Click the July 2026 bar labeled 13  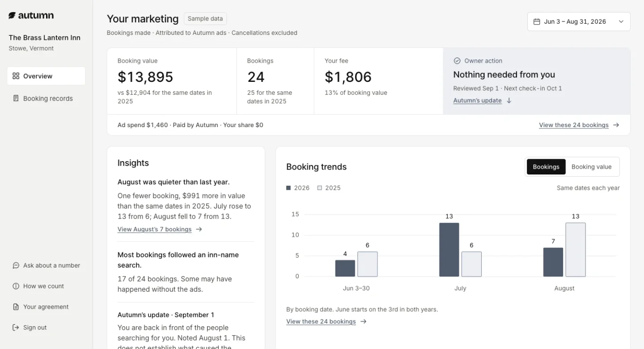[449, 250]
